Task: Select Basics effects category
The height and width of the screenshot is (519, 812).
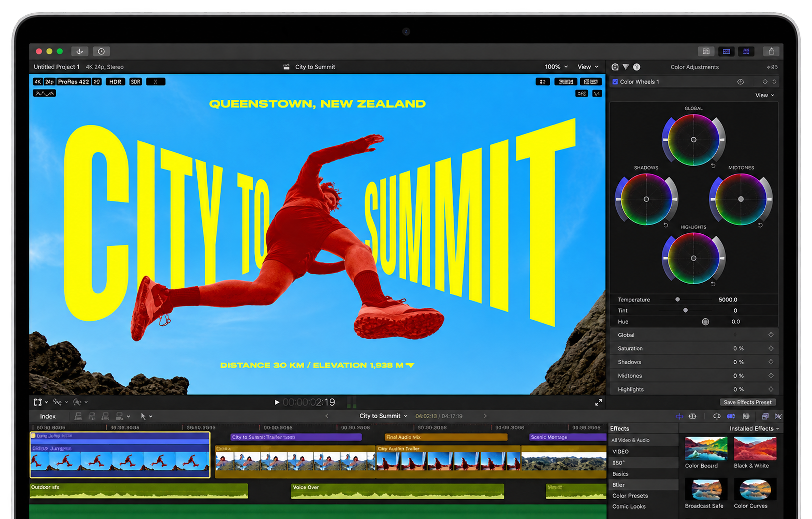Action: pyautogui.click(x=643, y=474)
